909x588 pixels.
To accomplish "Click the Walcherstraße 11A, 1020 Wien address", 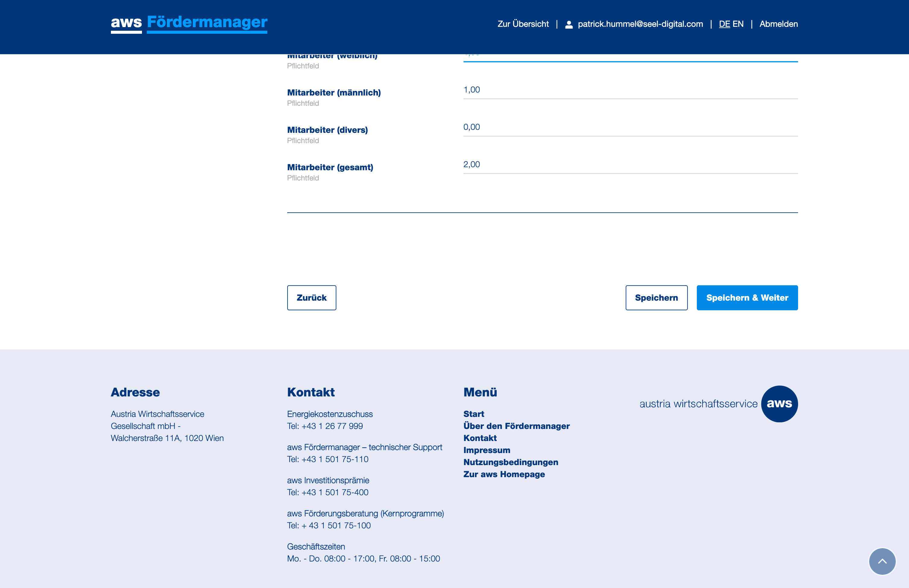I will tap(167, 438).
